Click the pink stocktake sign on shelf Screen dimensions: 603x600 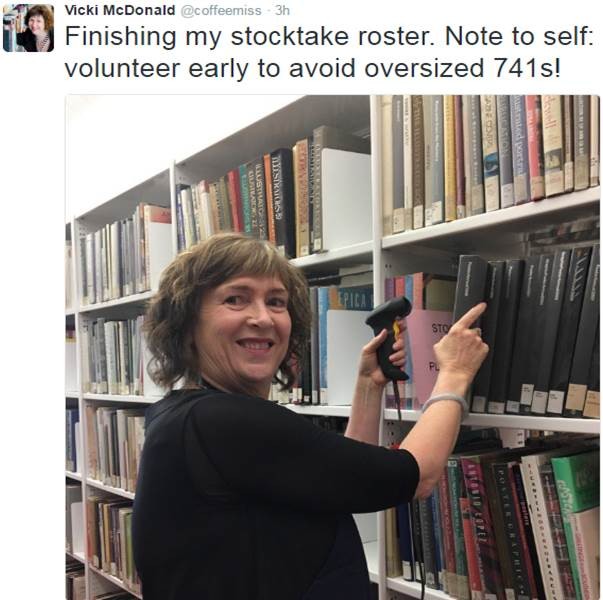tap(430, 356)
